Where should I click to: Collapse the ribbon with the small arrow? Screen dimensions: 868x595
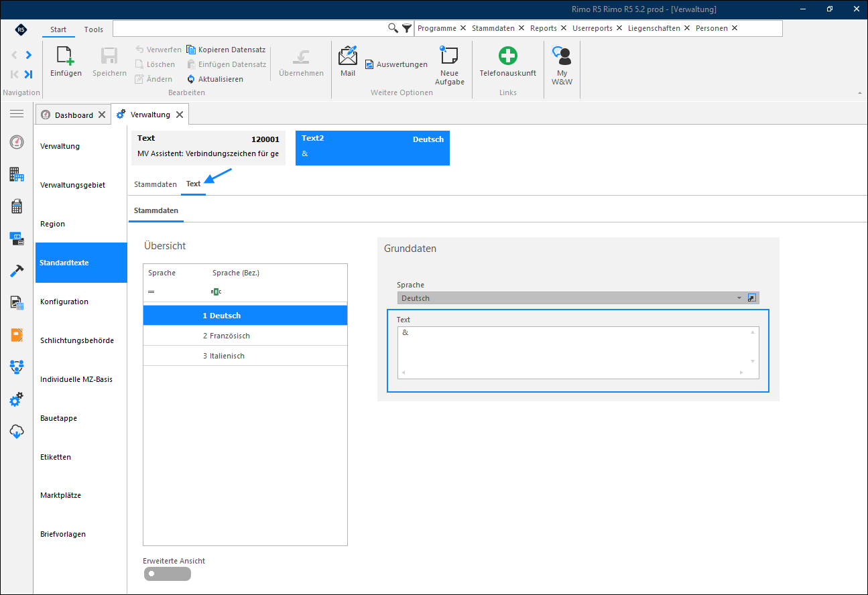click(860, 92)
